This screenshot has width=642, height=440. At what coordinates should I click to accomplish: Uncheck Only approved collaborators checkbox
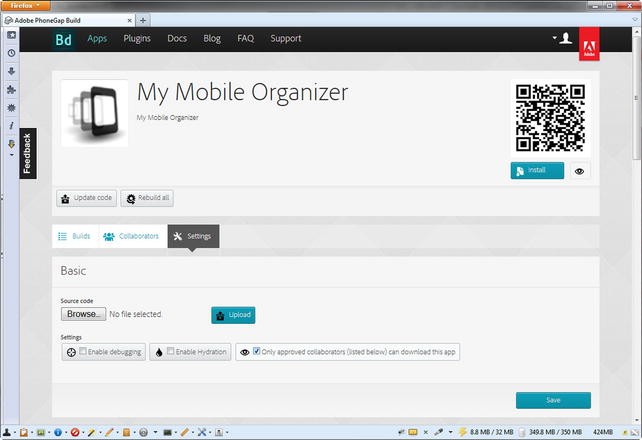(256, 351)
